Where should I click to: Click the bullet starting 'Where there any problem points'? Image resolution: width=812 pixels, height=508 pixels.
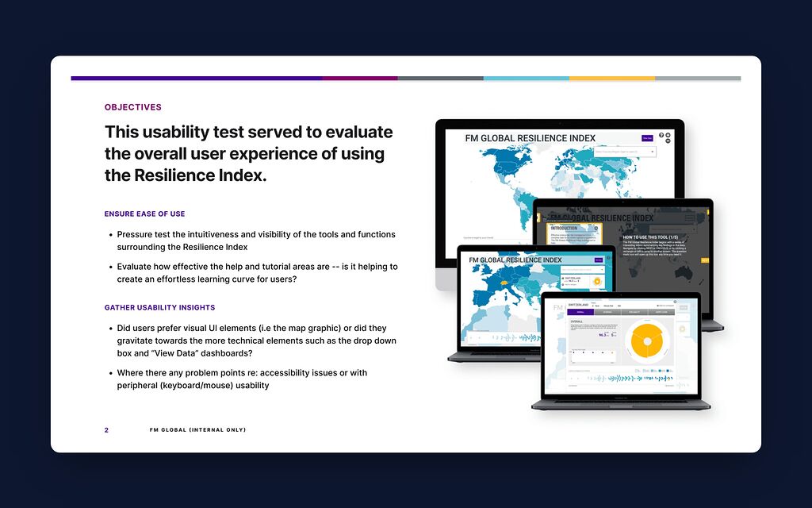(x=242, y=379)
